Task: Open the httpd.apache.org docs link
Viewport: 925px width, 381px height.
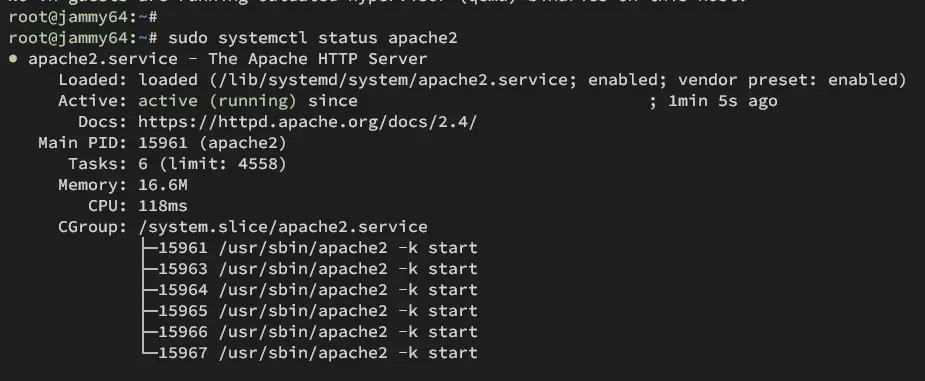Action: point(307,122)
